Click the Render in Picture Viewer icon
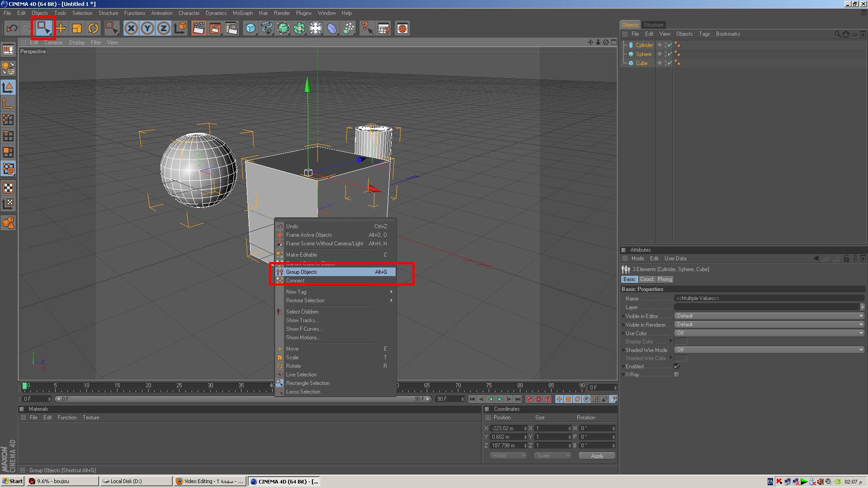This screenshot has height=488, width=868. [215, 28]
